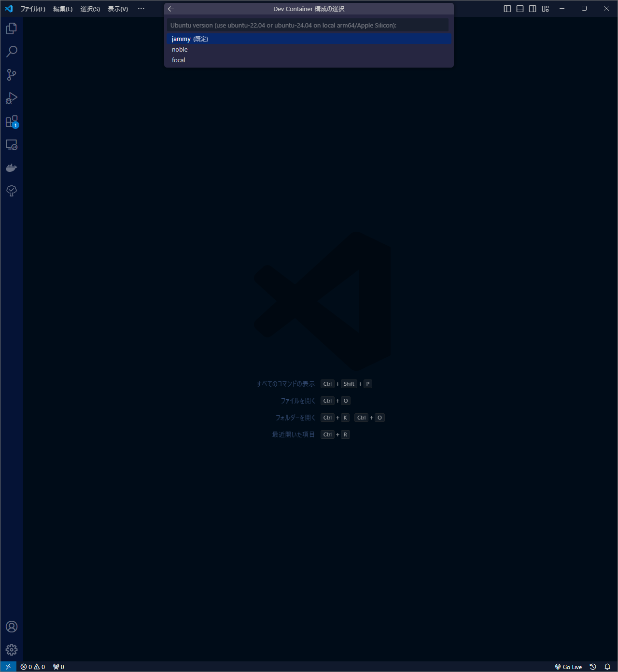The width and height of the screenshot is (618, 672).
Task: Show errors and warnings count panel
Action: 33,667
